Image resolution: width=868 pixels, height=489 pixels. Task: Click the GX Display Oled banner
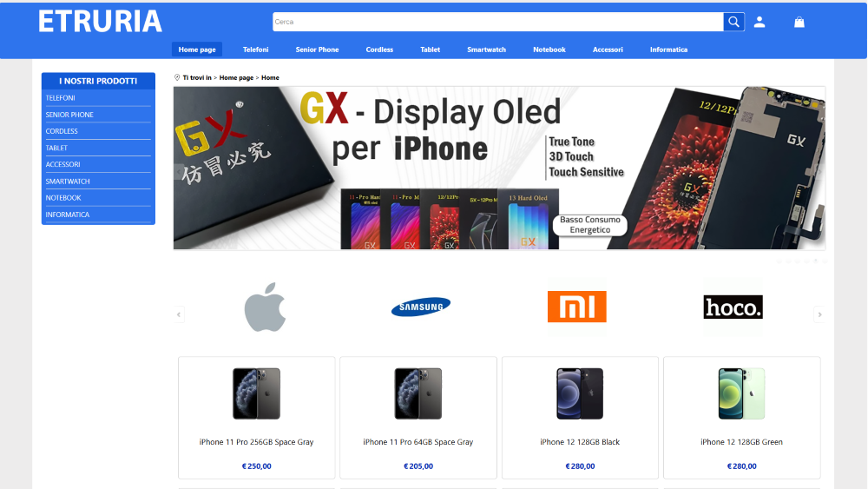pos(499,168)
